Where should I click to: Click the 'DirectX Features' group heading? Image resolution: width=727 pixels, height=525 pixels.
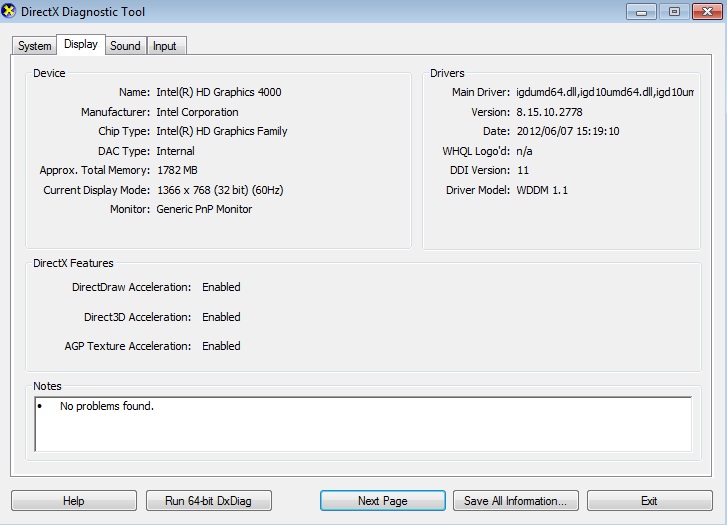[73, 263]
